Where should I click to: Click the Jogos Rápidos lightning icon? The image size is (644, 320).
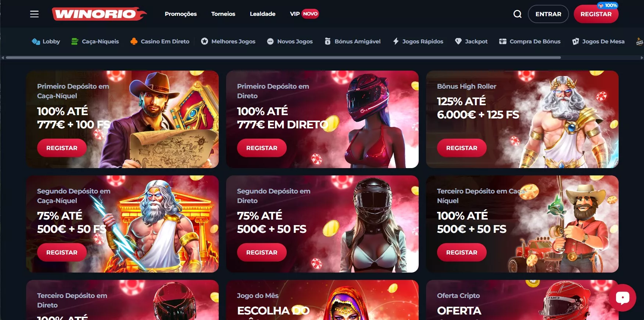pyautogui.click(x=396, y=42)
